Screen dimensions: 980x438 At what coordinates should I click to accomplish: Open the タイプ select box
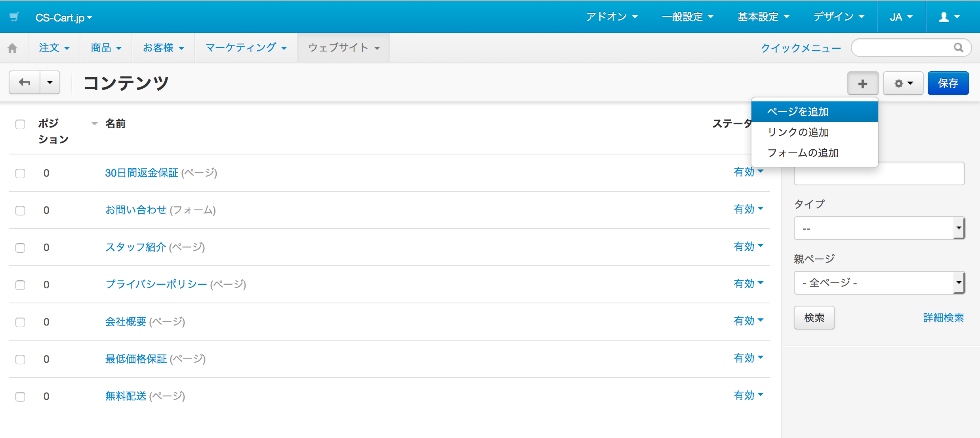(879, 228)
